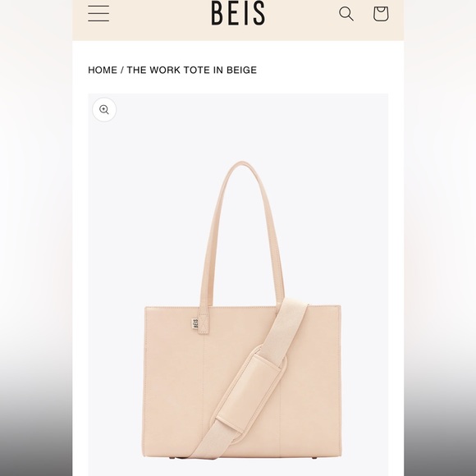
Task: Open the hamburger navigation menu
Action: coord(98,14)
